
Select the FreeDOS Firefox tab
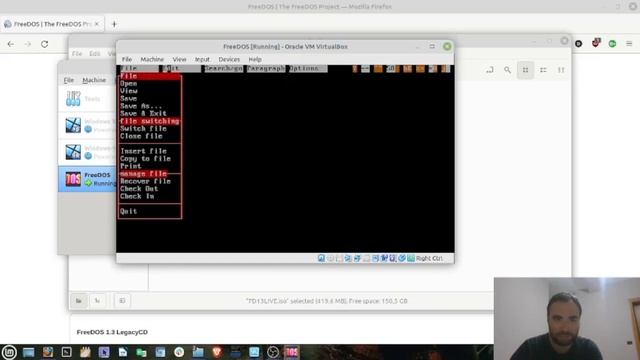click(52, 24)
